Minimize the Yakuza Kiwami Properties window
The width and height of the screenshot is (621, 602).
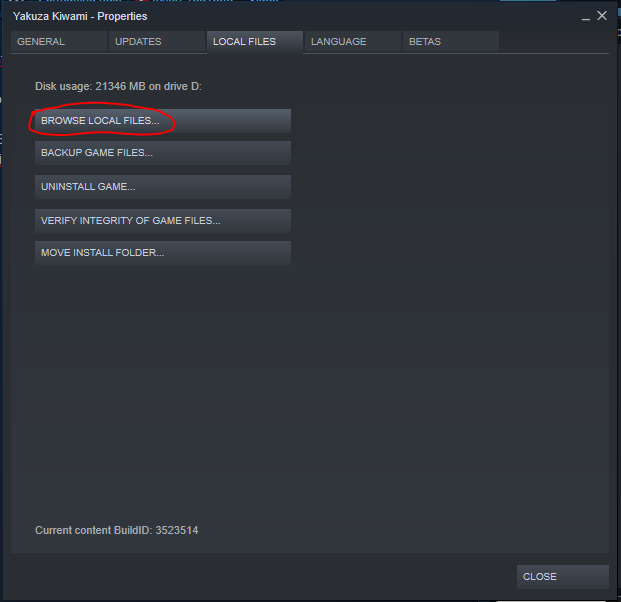pos(586,17)
